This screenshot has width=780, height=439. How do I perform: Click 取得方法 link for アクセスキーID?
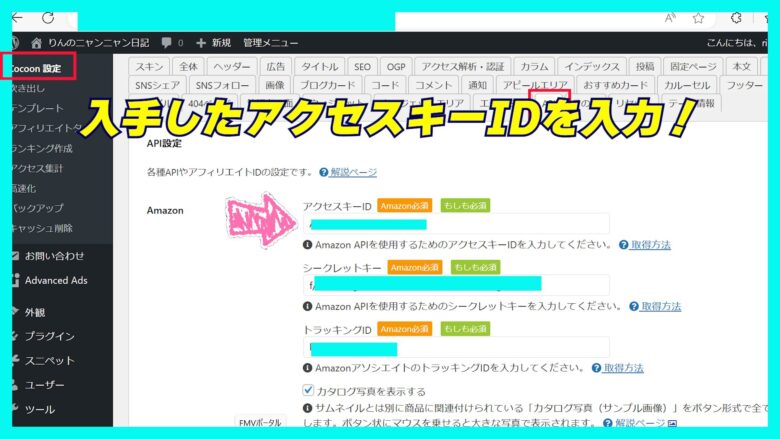pyautogui.click(x=650, y=244)
